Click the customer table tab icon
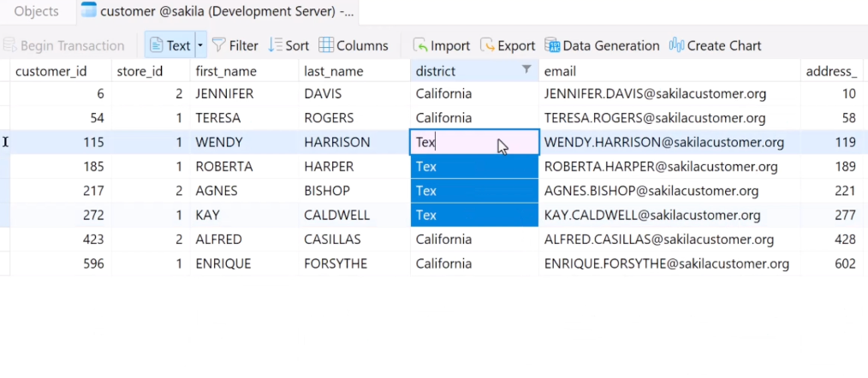The image size is (868, 378). pyautogui.click(x=88, y=11)
